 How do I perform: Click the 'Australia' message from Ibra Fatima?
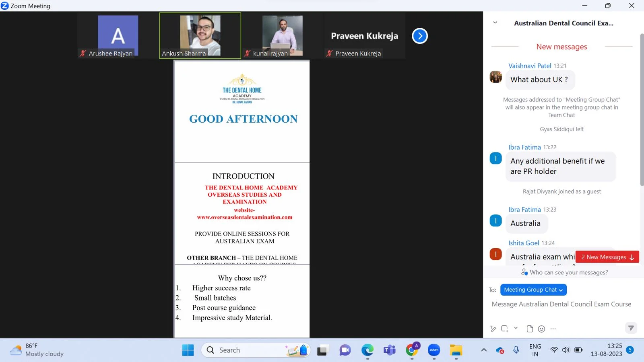[526, 224]
